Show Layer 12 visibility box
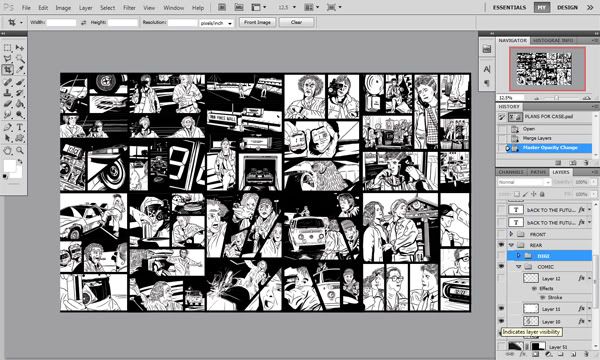600x360 pixels. (x=501, y=279)
